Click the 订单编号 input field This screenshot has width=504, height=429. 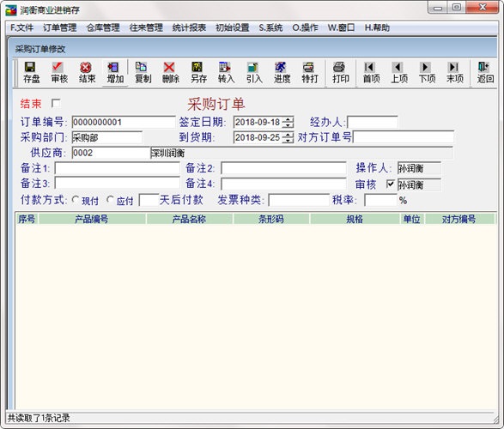point(124,122)
